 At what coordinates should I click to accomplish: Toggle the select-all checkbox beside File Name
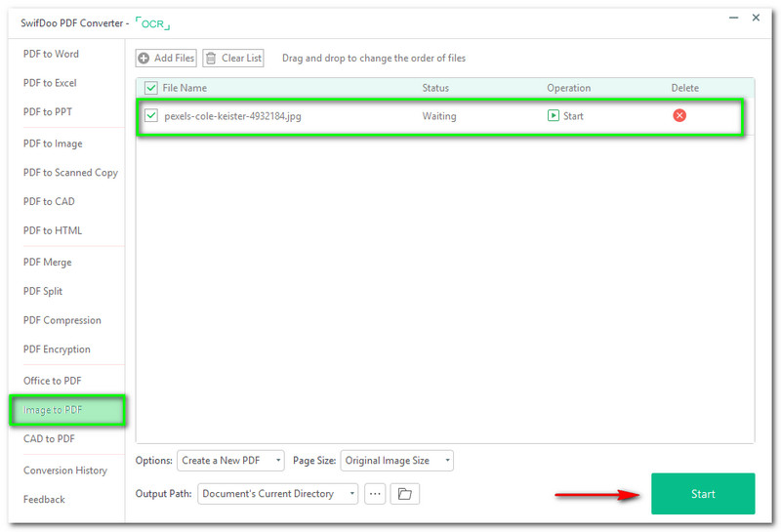pyautogui.click(x=151, y=88)
